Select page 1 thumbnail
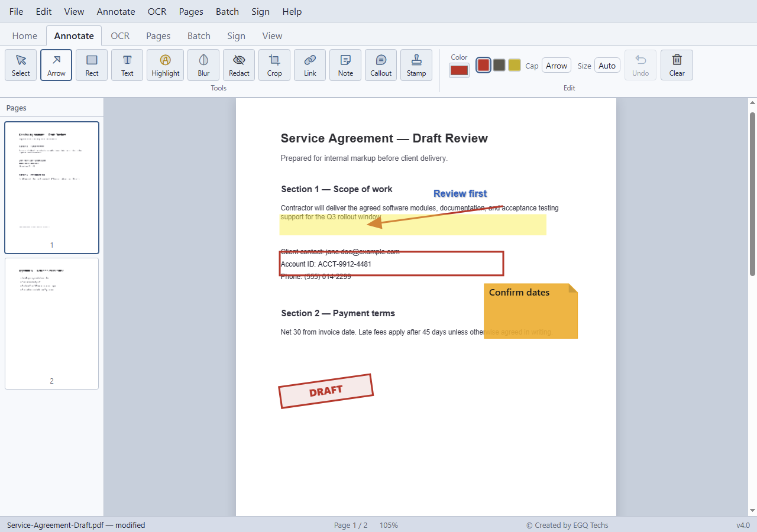Viewport: 757px width, 532px height. tap(51, 187)
